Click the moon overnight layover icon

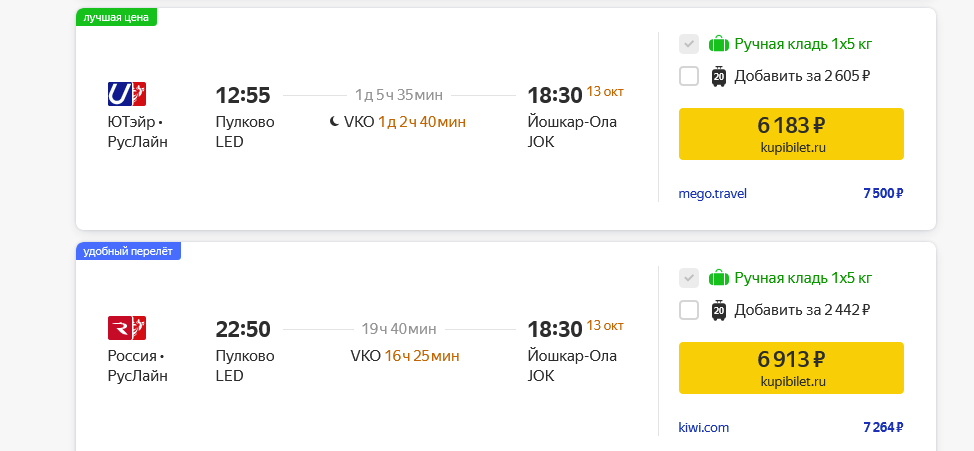pyautogui.click(x=334, y=122)
